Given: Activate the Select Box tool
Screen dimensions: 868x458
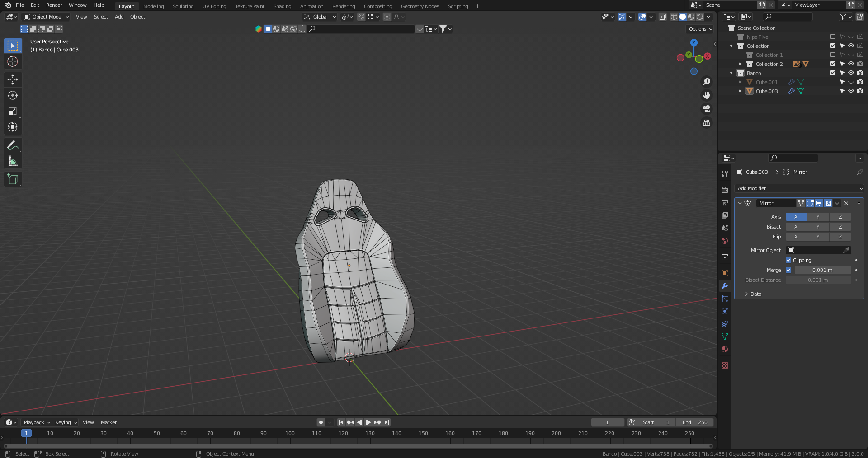Looking at the screenshot, I should (13, 46).
